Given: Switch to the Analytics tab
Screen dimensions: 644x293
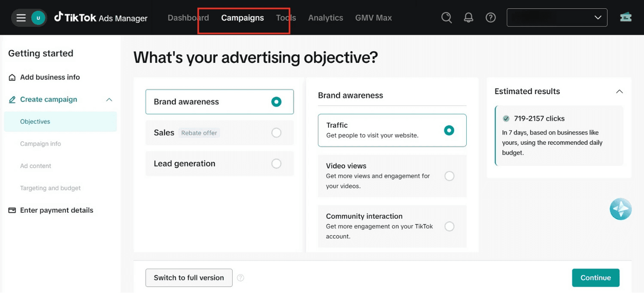Looking at the screenshot, I should point(325,18).
